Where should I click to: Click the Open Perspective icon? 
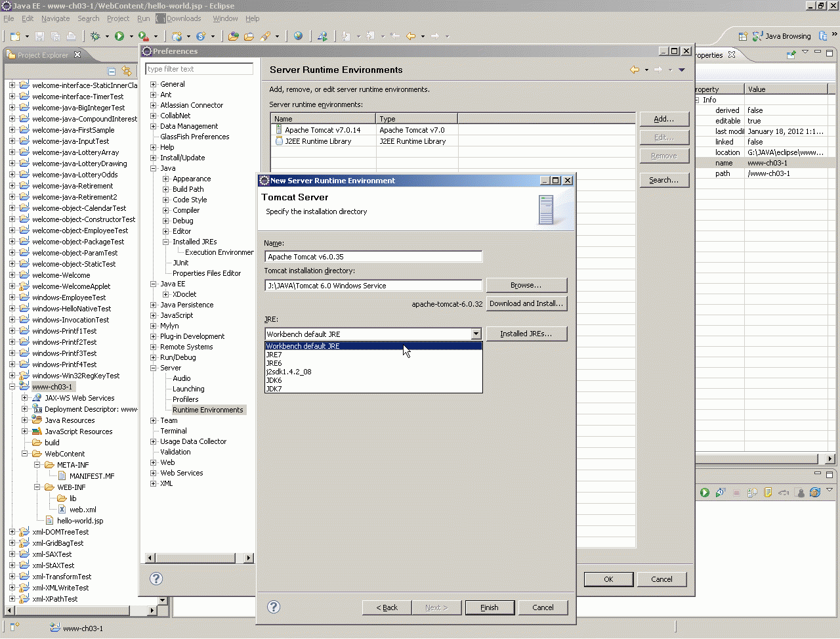[743, 36]
